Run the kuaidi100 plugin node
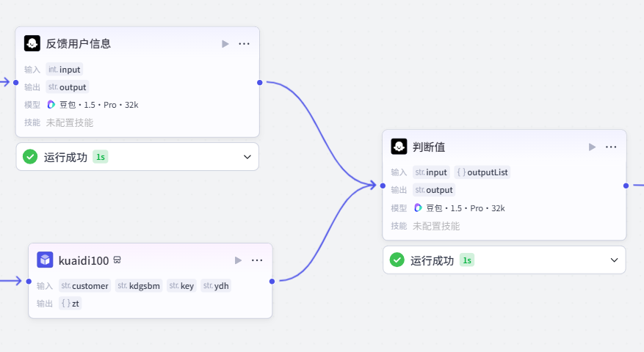The width and height of the screenshot is (644, 352). [238, 260]
